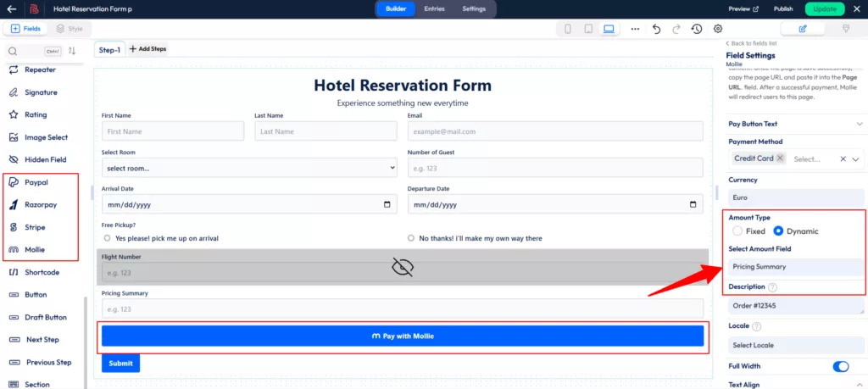This screenshot has width=868, height=389.
Task: Select the tablet view icon
Action: click(x=588, y=29)
